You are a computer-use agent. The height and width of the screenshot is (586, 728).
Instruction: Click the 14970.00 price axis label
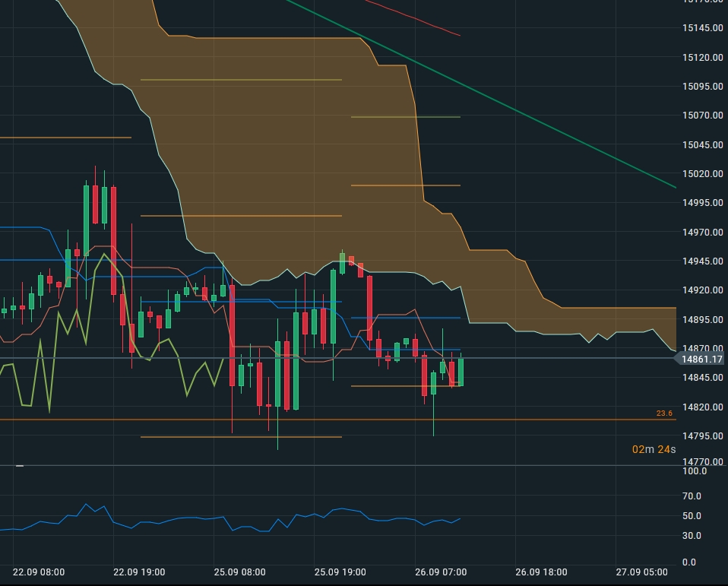(702, 232)
